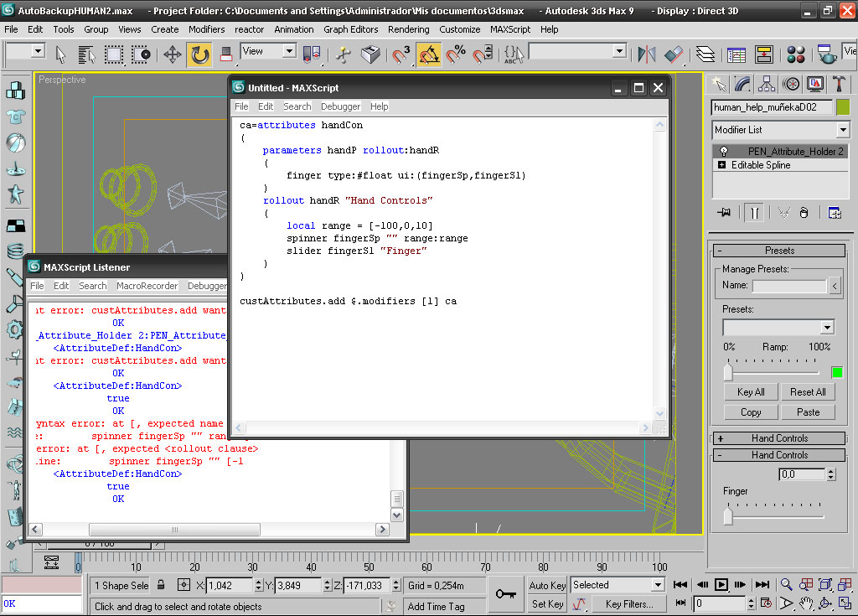Click the Pan hand viewport tool

pyautogui.click(x=805, y=603)
